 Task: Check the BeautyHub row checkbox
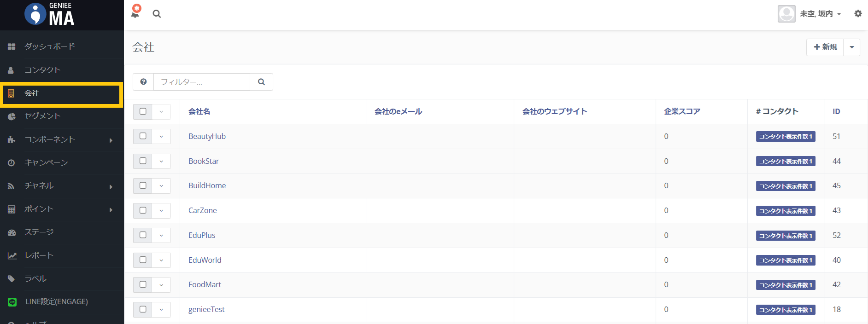coord(143,136)
